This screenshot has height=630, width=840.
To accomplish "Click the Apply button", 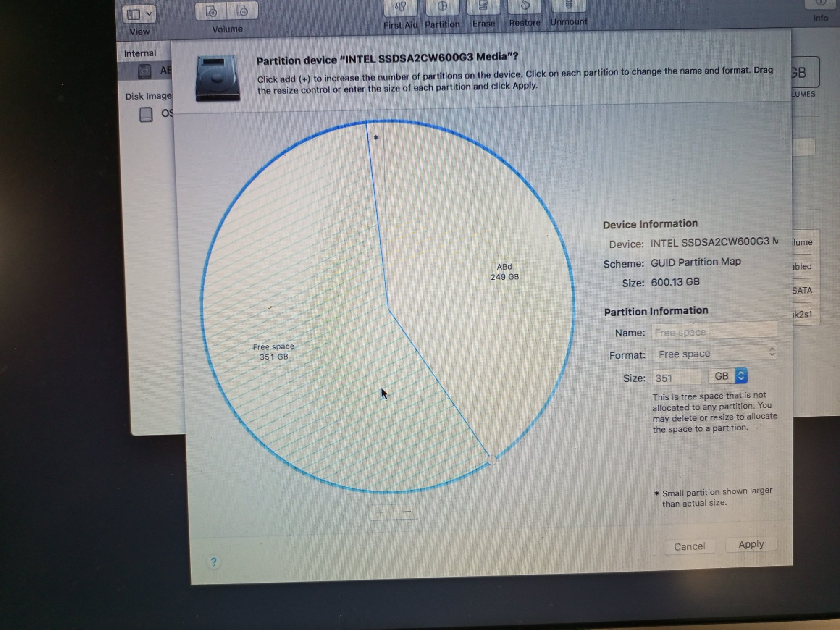I will pos(751,544).
